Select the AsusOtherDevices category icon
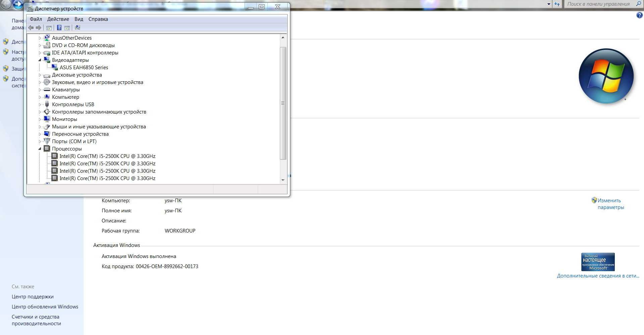This screenshot has height=335, width=644. point(47,38)
